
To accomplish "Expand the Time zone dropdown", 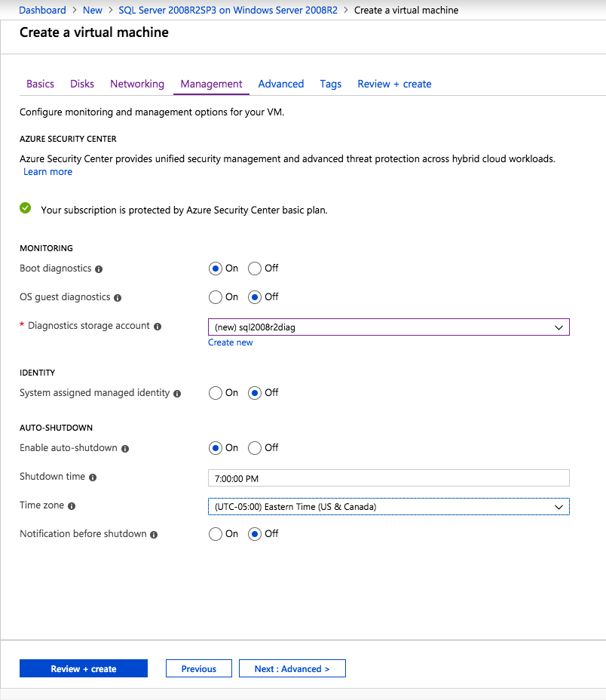I will [388, 507].
